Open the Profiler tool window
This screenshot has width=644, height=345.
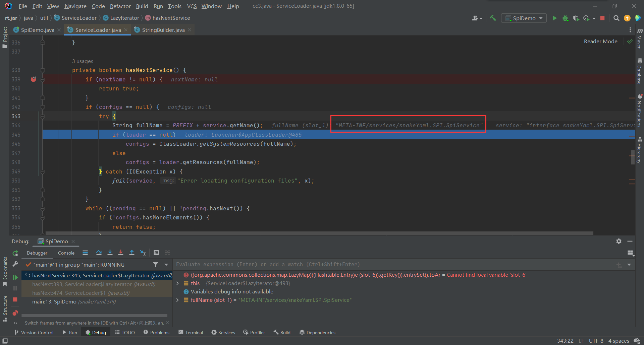[254, 332]
